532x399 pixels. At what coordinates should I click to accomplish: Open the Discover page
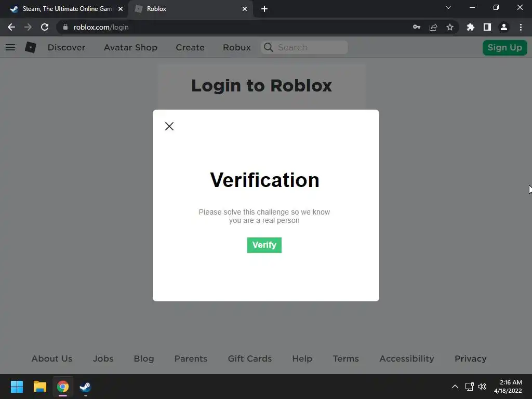tap(66, 47)
